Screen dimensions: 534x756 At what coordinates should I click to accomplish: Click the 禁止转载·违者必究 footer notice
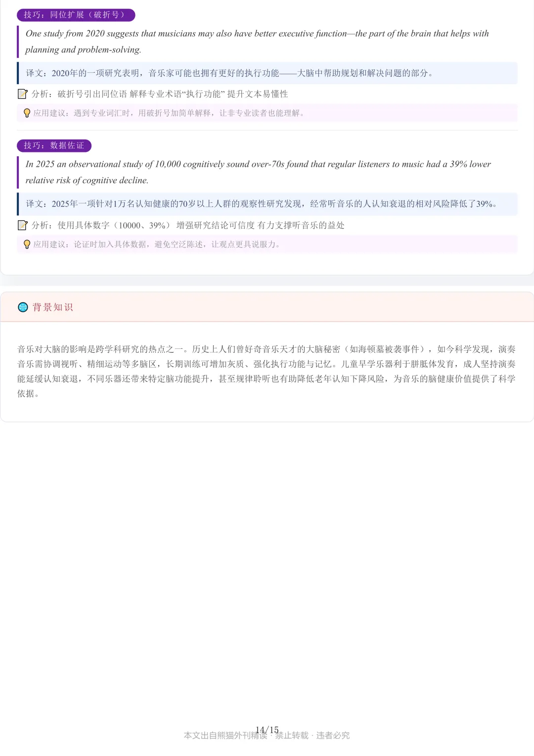click(312, 736)
